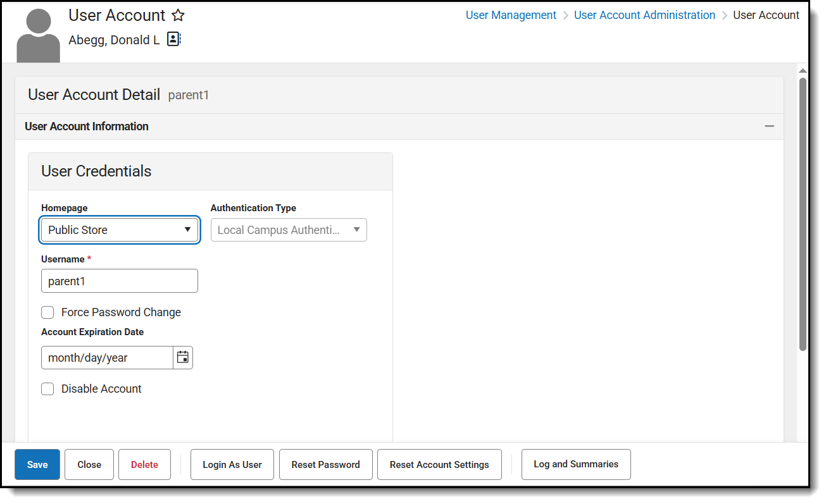This screenshot has height=504, width=826.
Task: Click the scrollbar down arrow
Action: [x=803, y=436]
